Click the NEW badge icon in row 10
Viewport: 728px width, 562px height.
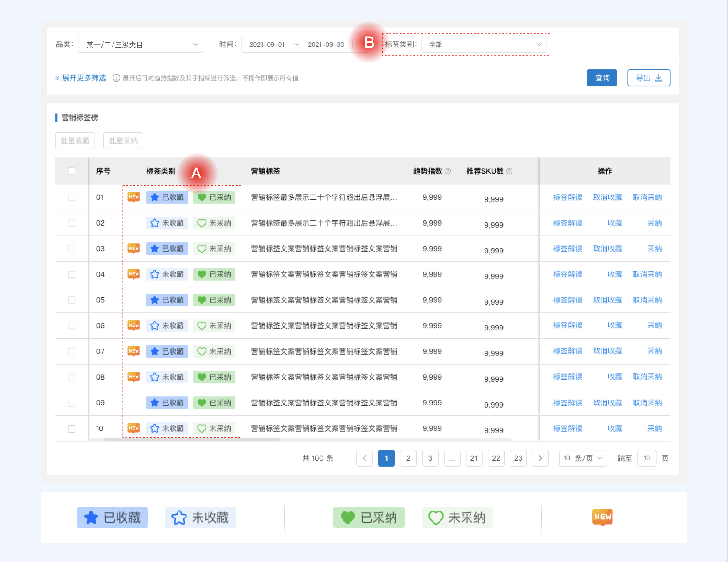coord(134,428)
